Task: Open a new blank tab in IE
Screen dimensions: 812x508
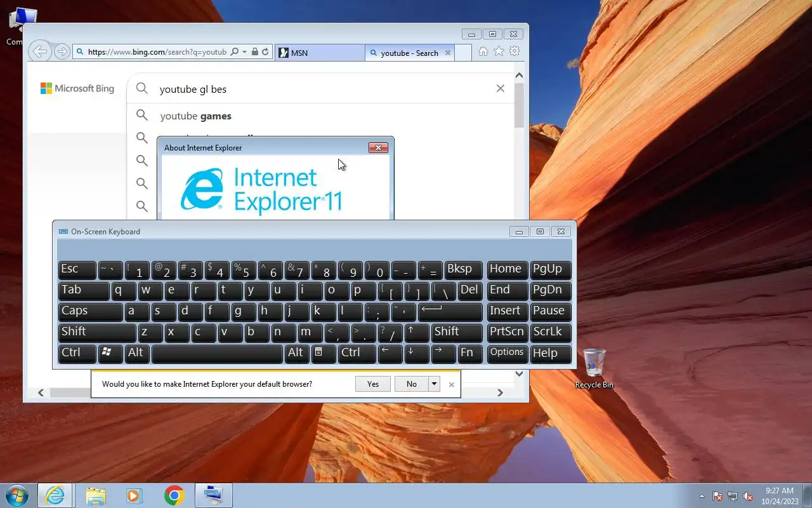Action: pyautogui.click(x=463, y=53)
